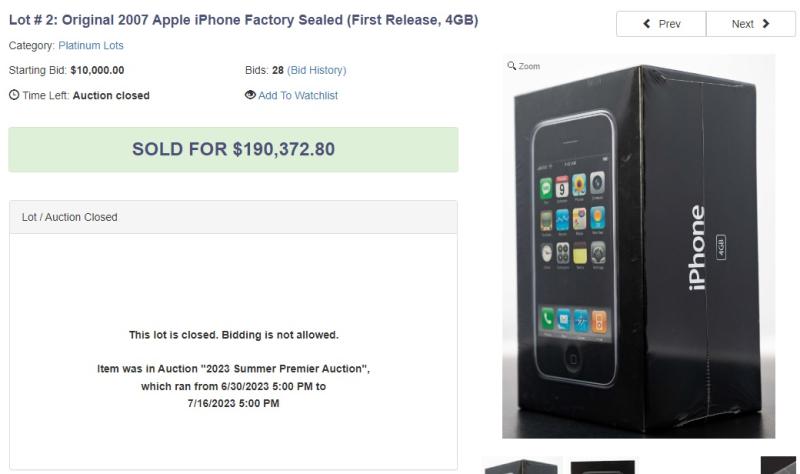Click the 2023 Summer Premier Auction notice text
Screen dimensions: 800x474
pyautogui.click(x=233, y=369)
